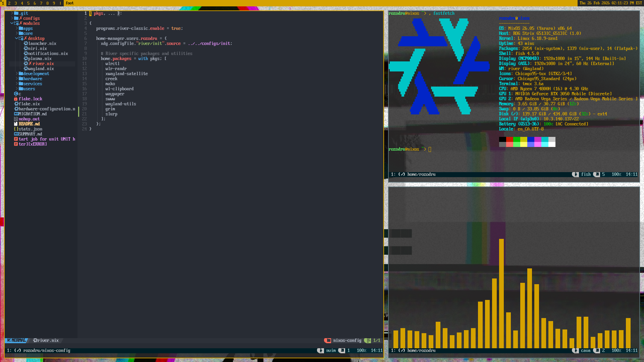The width and height of the screenshot is (644, 362).
Task: Click the red git branch icon beside nixos-config
Action: 328,341
